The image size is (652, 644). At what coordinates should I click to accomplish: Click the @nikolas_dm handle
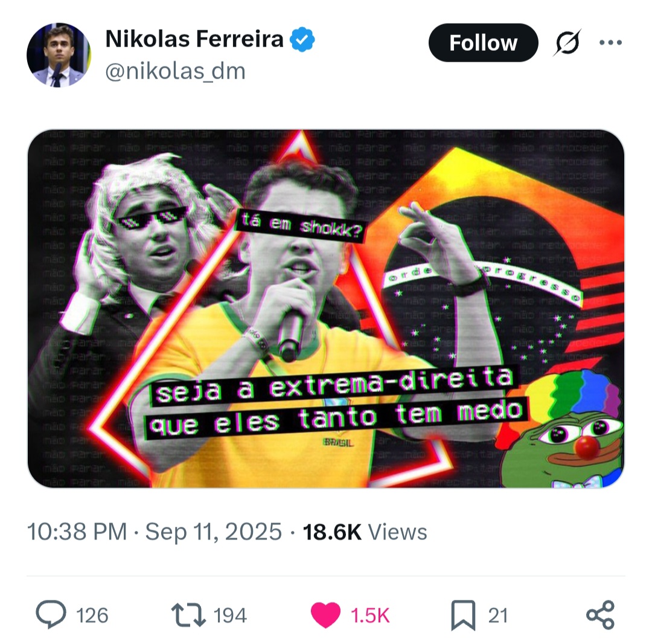pyautogui.click(x=176, y=71)
